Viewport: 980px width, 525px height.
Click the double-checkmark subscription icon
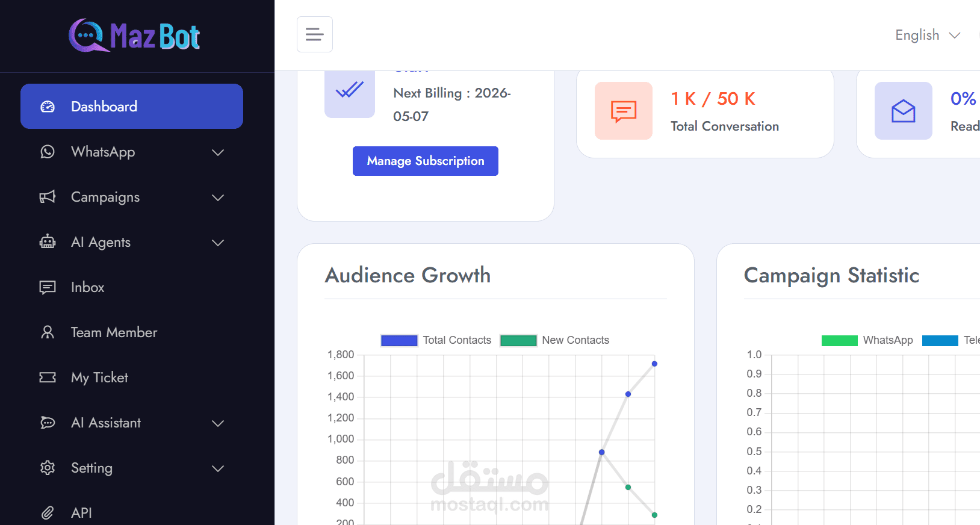coord(350,90)
